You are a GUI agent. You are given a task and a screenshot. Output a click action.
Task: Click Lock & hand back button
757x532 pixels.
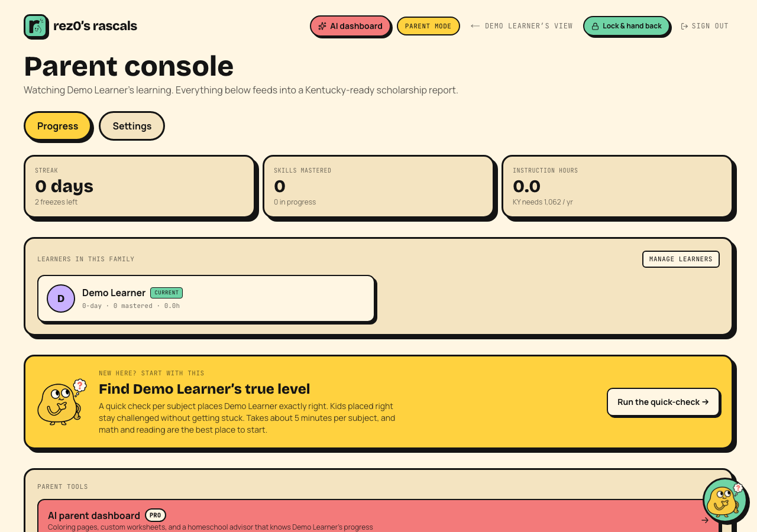627,26
